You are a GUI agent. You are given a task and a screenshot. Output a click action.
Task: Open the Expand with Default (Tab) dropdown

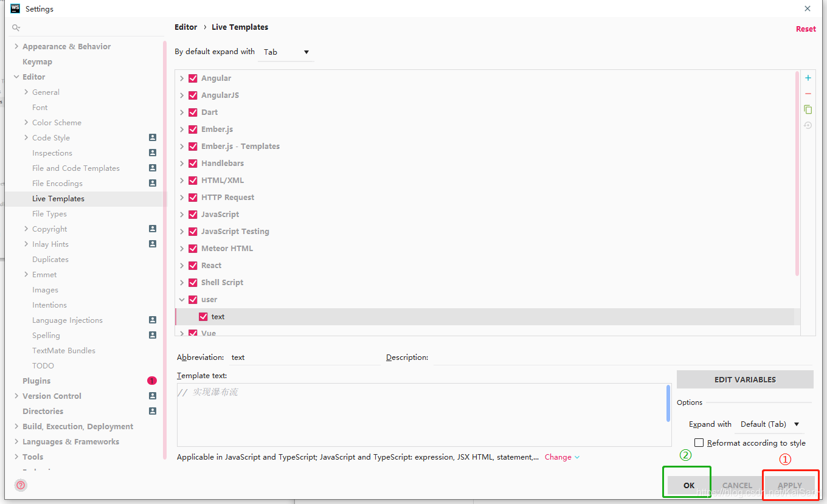pos(769,424)
